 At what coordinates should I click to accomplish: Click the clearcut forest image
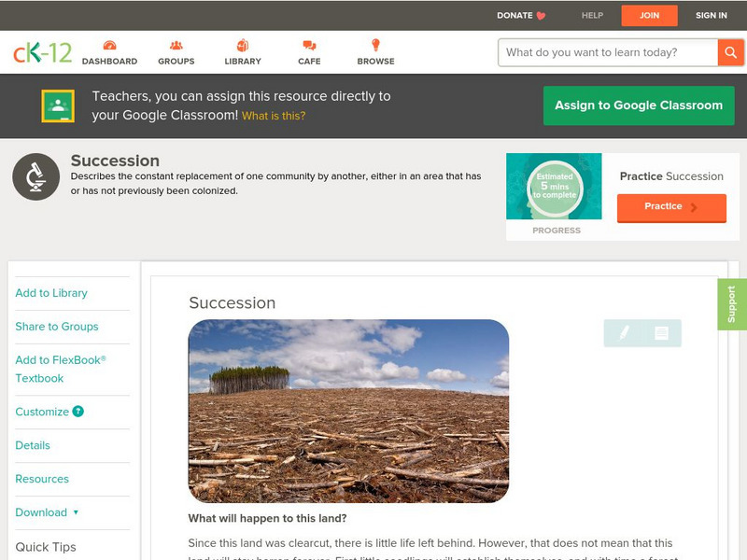click(x=348, y=411)
